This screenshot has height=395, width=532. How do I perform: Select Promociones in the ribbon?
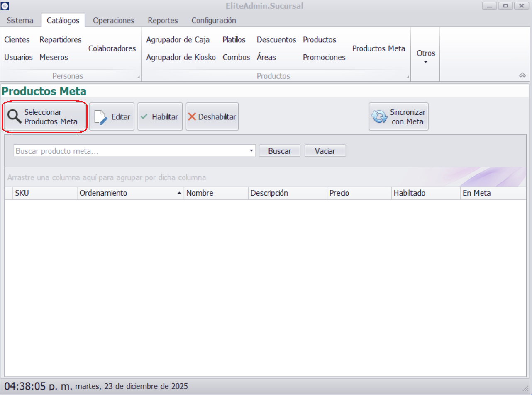tap(324, 57)
